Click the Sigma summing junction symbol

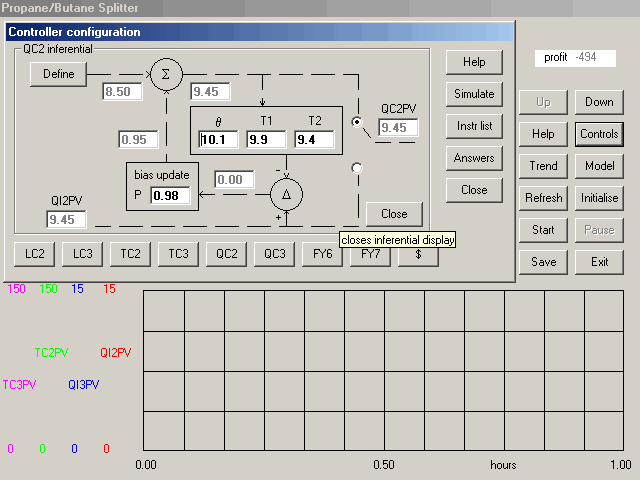[x=166, y=74]
